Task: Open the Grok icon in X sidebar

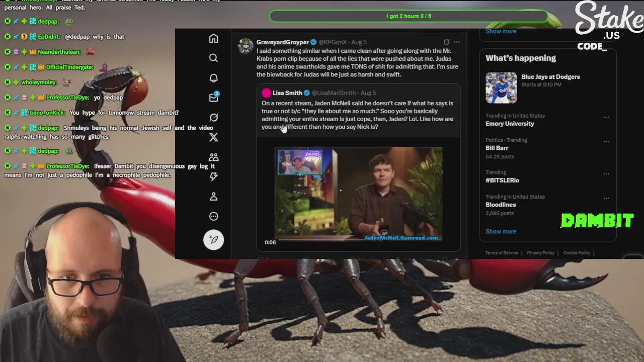Action: point(214,117)
